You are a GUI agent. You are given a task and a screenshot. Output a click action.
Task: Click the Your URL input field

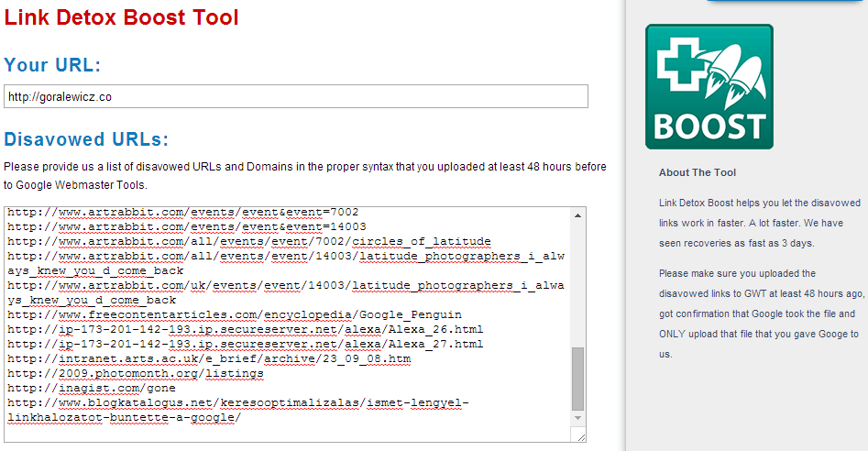click(296, 96)
